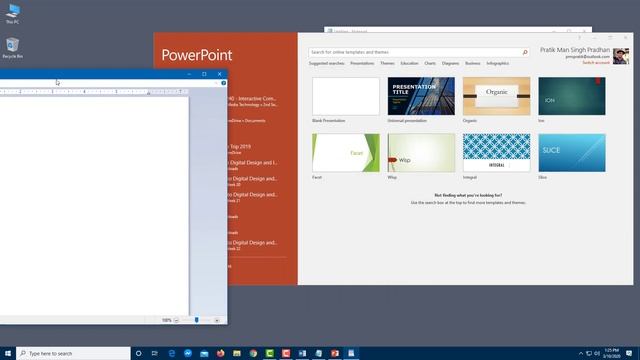
Task: Click the WordPad zoom in plus button
Action: pyautogui.click(x=217, y=320)
